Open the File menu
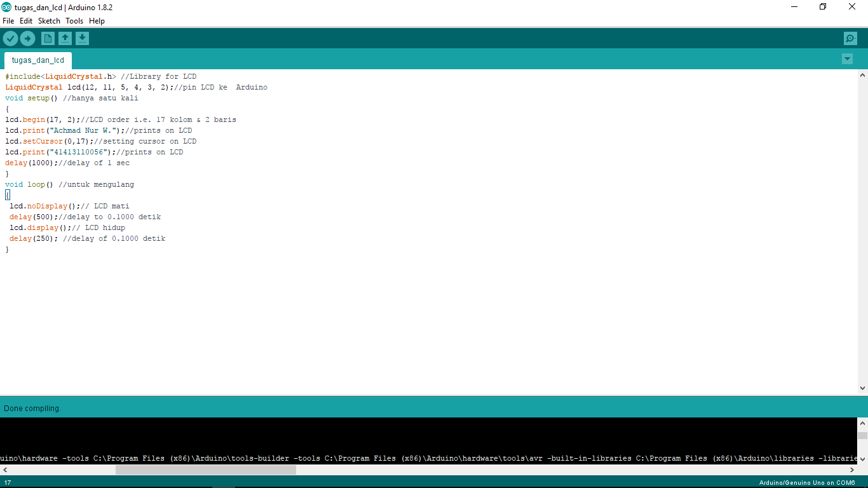This screenshot has width=868, height=488. [x=8, y=21]
